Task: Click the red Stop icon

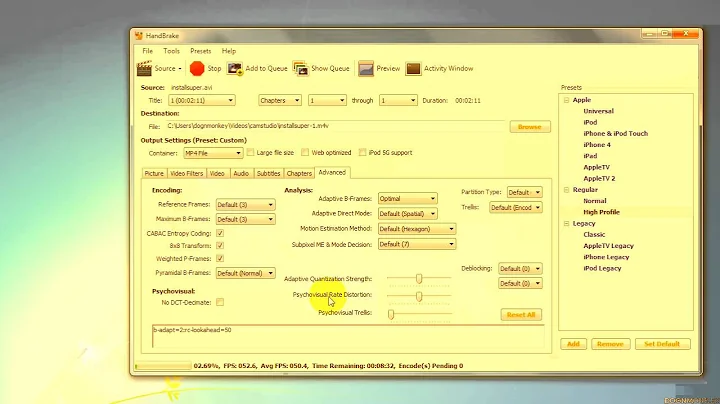Action: pos(197,68)
